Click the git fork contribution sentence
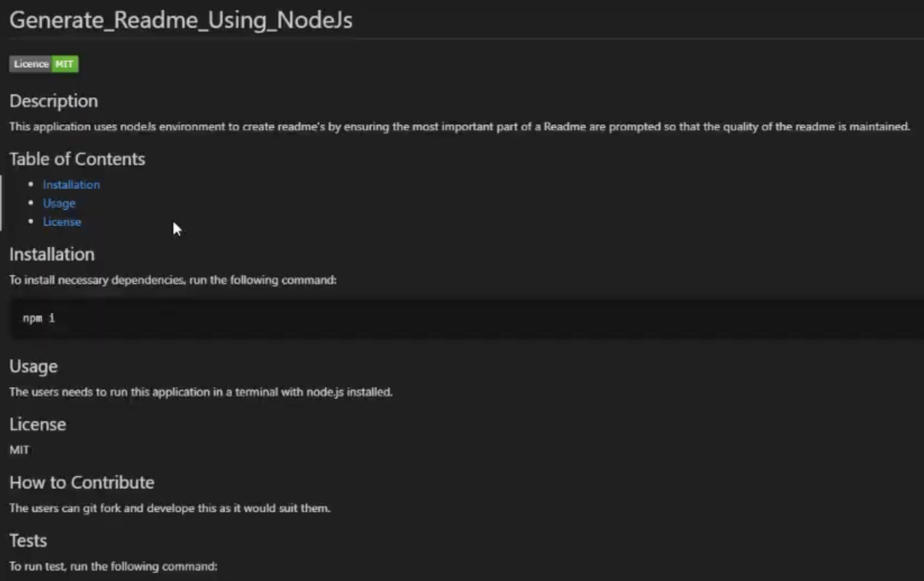 (169, 508)
